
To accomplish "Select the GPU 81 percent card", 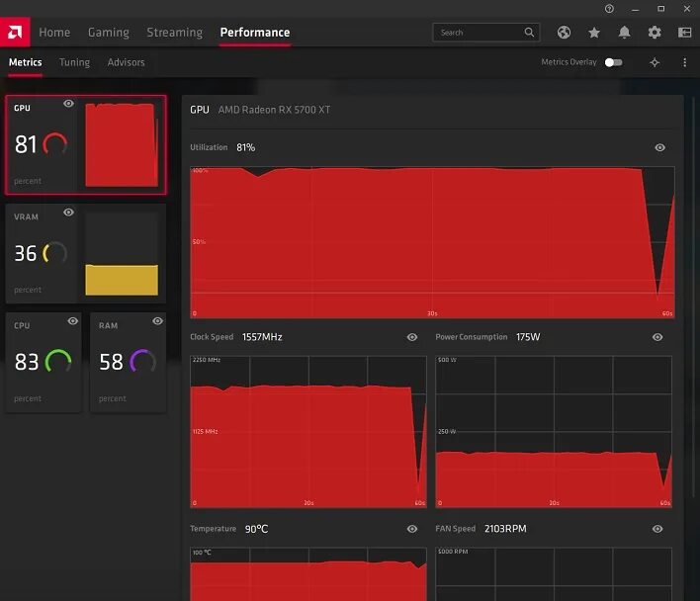I will (x=86, y=145).
